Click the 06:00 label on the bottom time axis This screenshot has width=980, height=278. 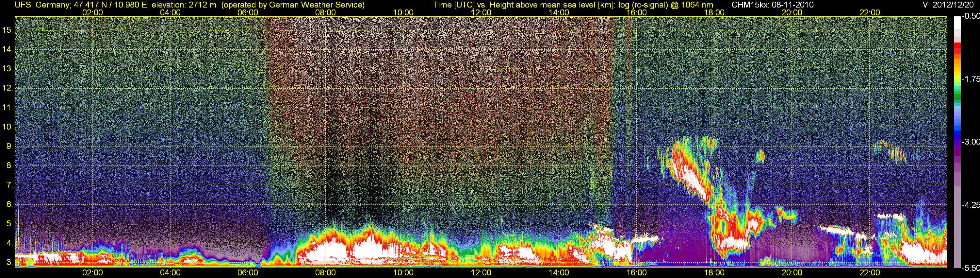248,273
